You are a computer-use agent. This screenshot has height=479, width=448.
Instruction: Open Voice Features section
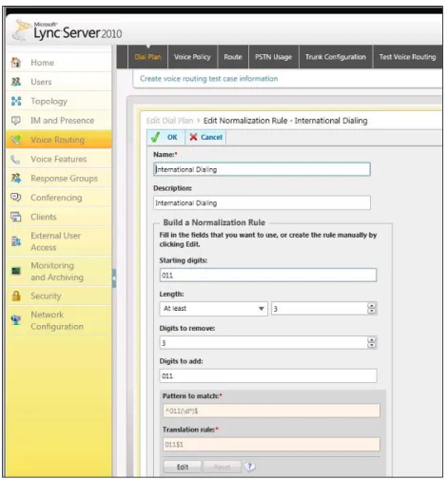point(59,159)
